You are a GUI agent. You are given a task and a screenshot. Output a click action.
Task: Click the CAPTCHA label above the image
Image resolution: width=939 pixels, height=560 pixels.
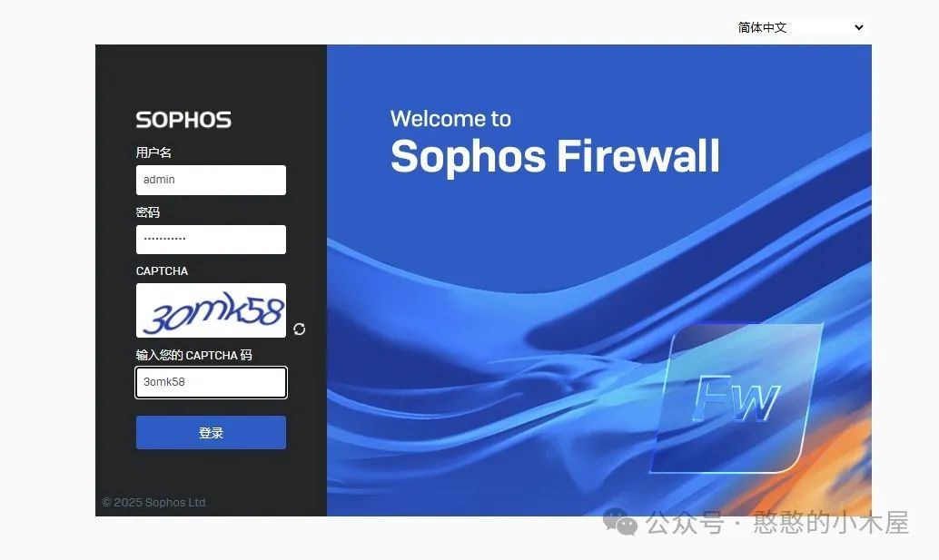point(162,271)
